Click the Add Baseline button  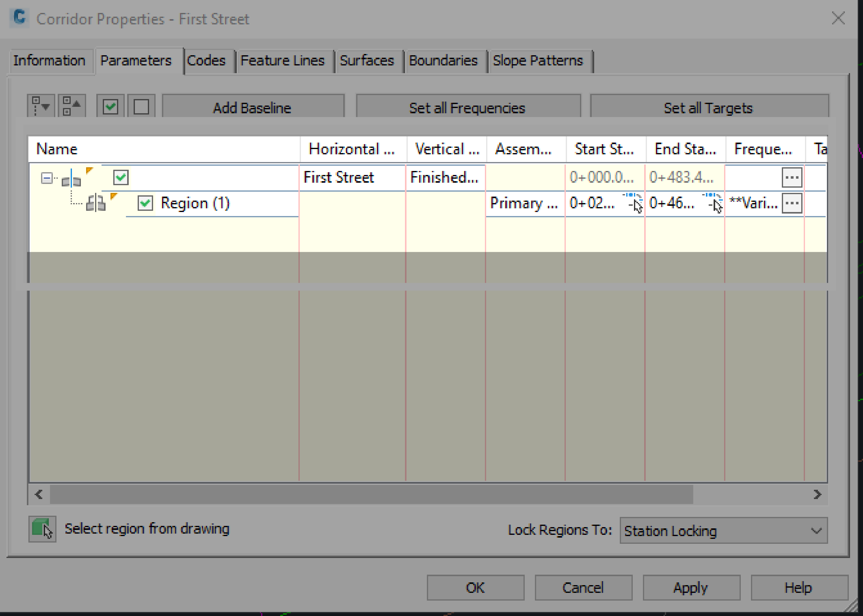click(x=253, y=108)
